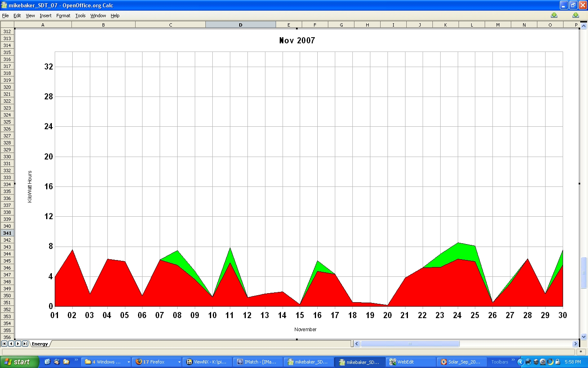Click the last-sheet navigation arrow
This screenshot has height=368, width=588.
coord(25,344)
